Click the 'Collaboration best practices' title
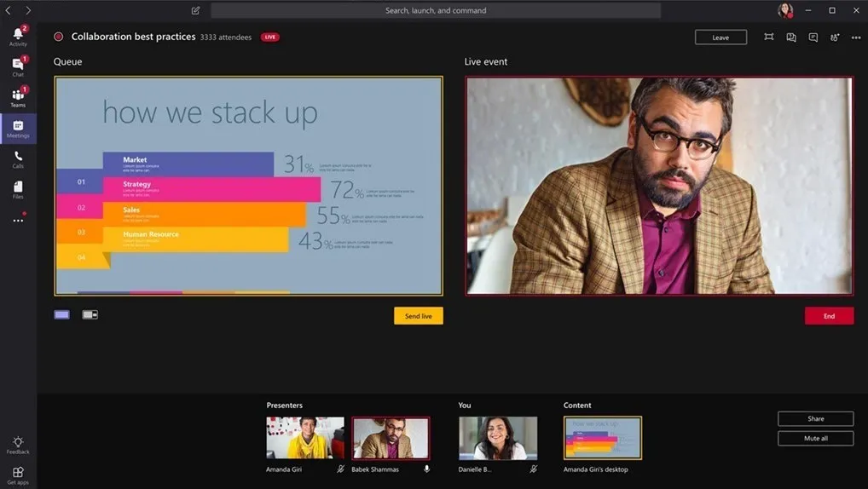The height and width of the screenshot is (489, 868). pos(133,37)
